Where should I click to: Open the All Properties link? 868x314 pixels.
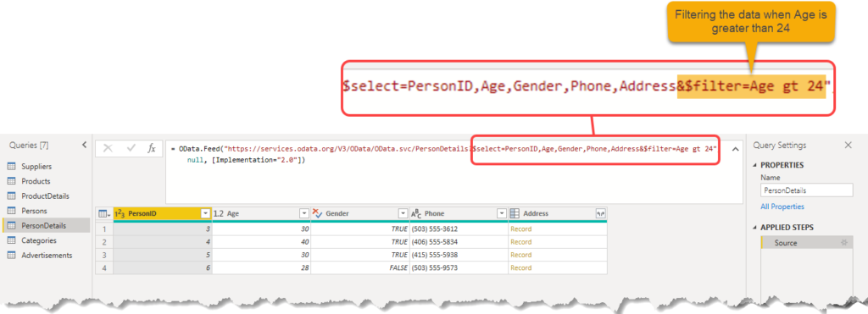click(782, 207)
